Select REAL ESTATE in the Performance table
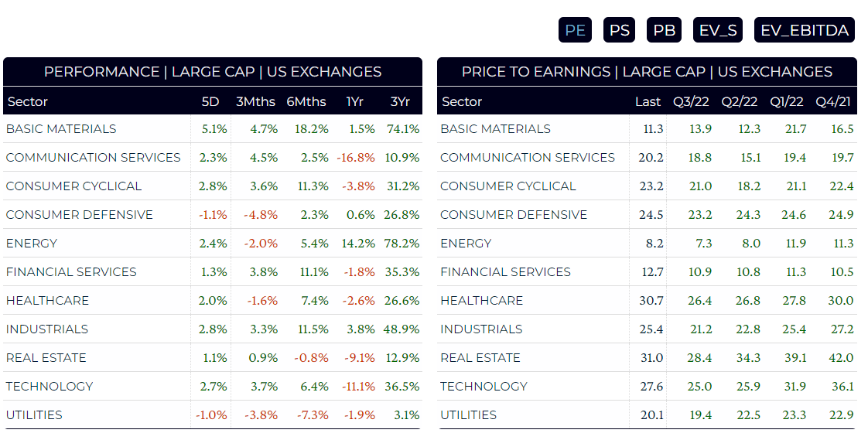This screenshot has height=440, width=868. 46,358
